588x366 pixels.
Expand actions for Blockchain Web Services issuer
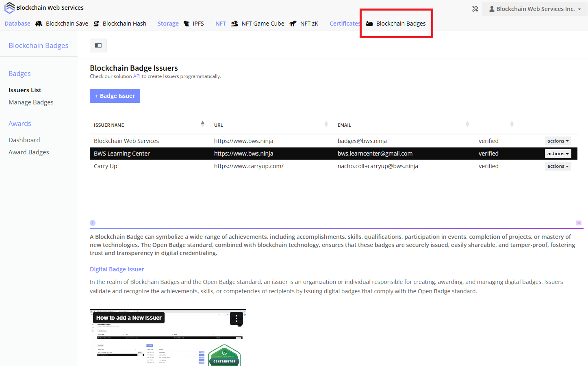558,141
